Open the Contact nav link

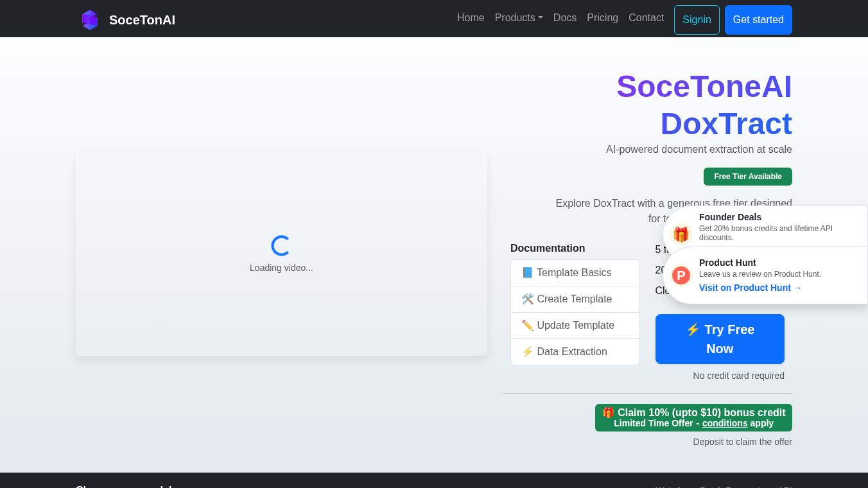[x=646, y=18]
